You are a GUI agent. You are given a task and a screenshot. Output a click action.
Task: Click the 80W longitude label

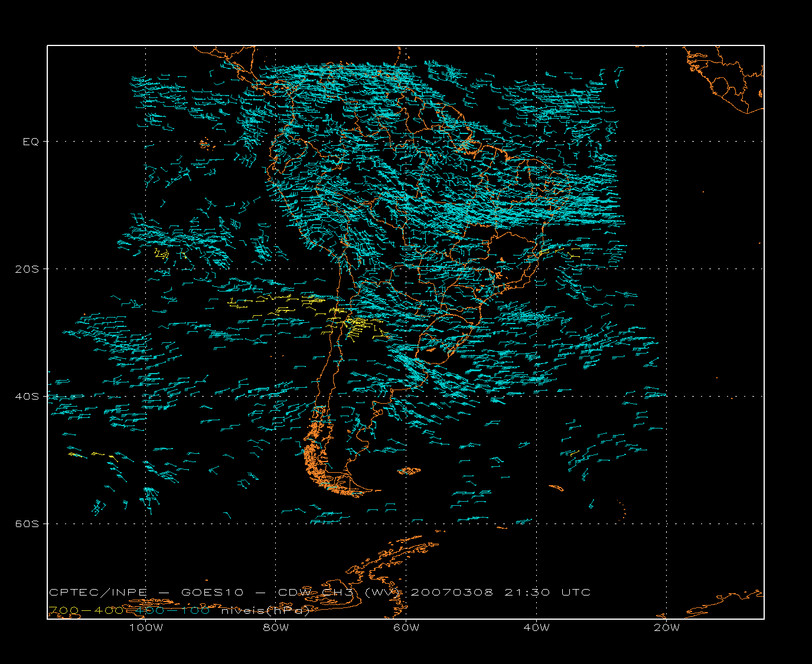[x=276, y=628]
